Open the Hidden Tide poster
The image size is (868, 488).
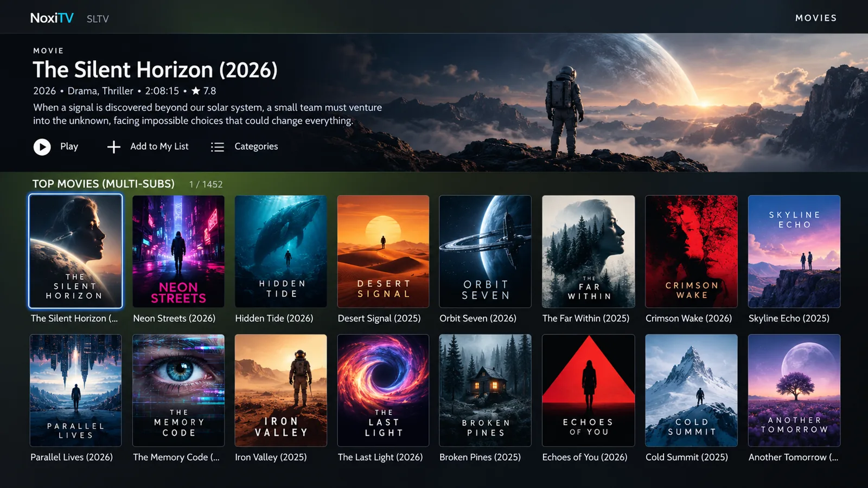point(280,252)
